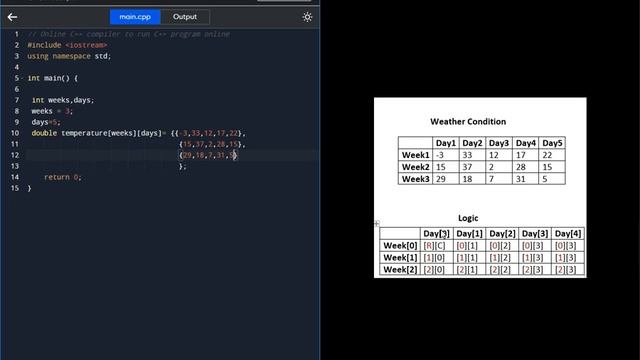
Task: Click the 'int main() {' line
Action: [x=53, y=78]
